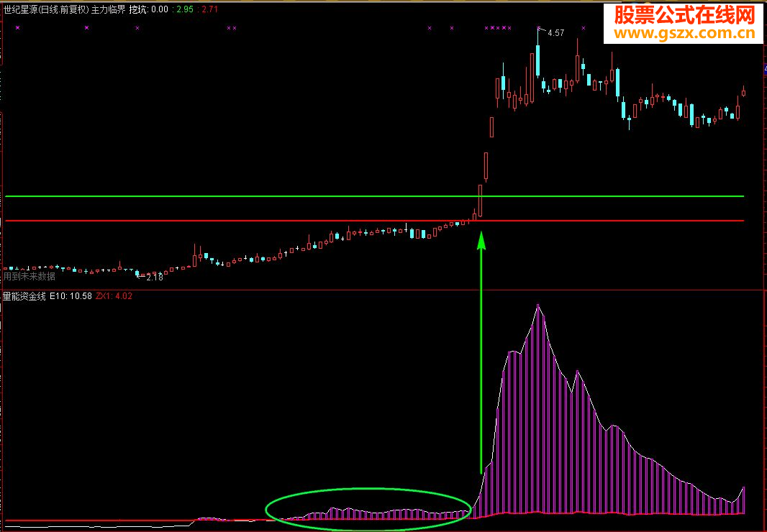Click the 用到未来数据 notice
Screen dimensions: 767x532
[x=29, y=276]
